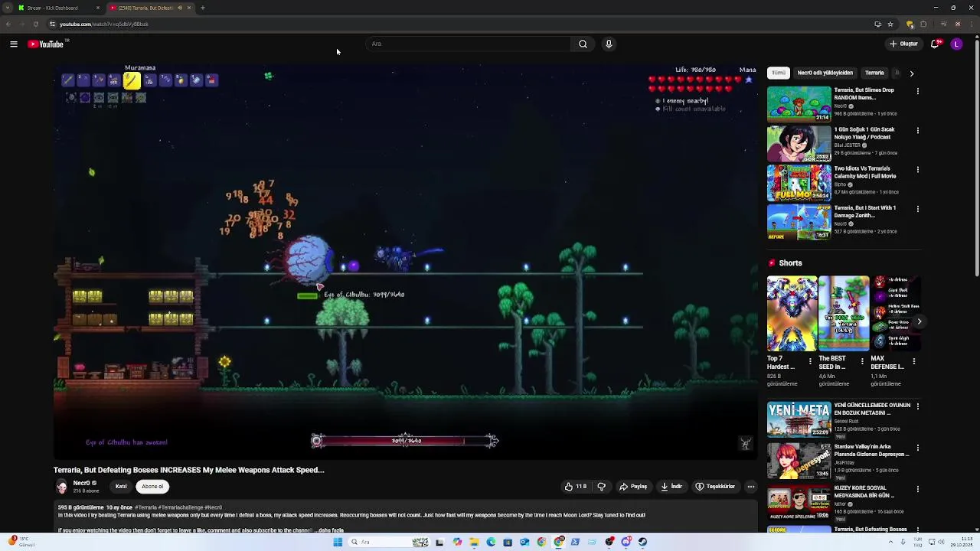The width and height of the screenshot is (980, 551).
Task: Open a new browser tab
Action: pyautogui.click(x=203, y=8)
